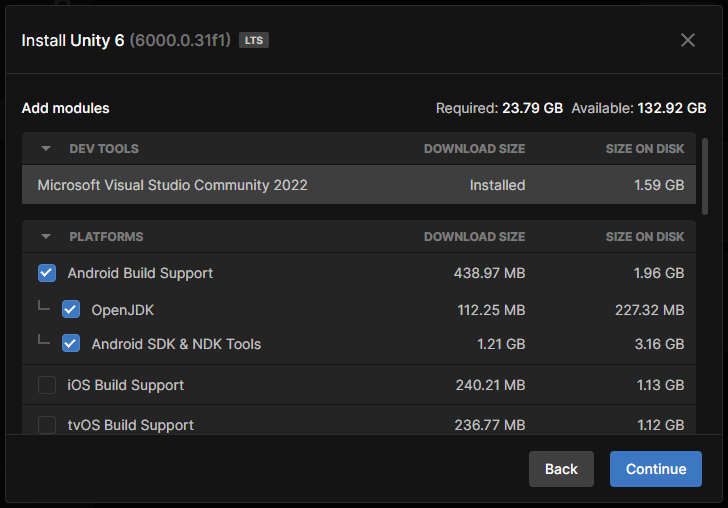The width and height of the screenshot is (728, 508).
Task: Click the PLATFORMS section header
Action: tap(106, 237)
